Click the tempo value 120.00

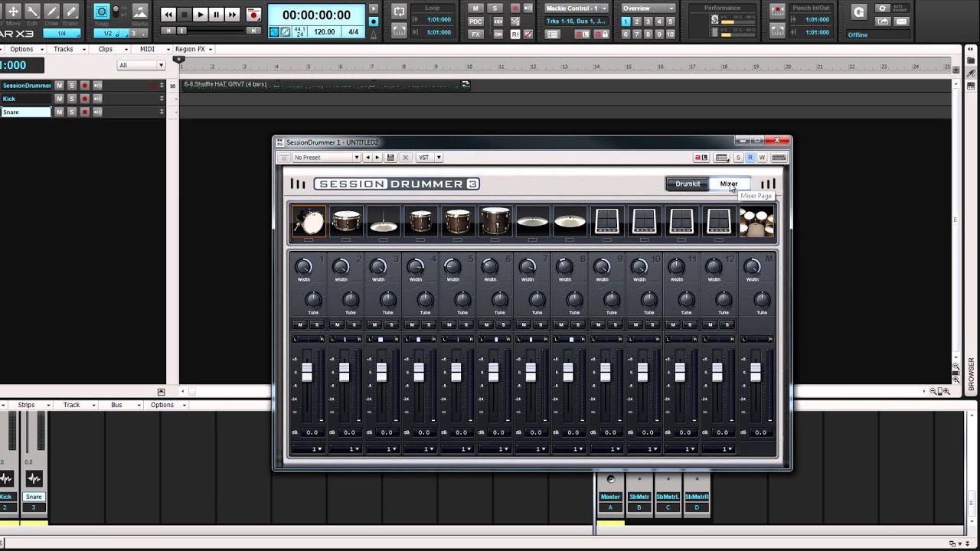click(x=324, y=32)
